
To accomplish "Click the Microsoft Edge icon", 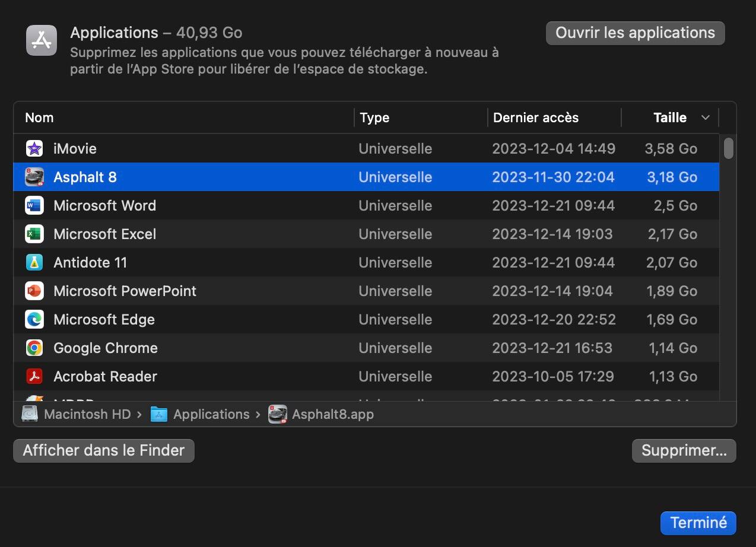I will 34,319.
